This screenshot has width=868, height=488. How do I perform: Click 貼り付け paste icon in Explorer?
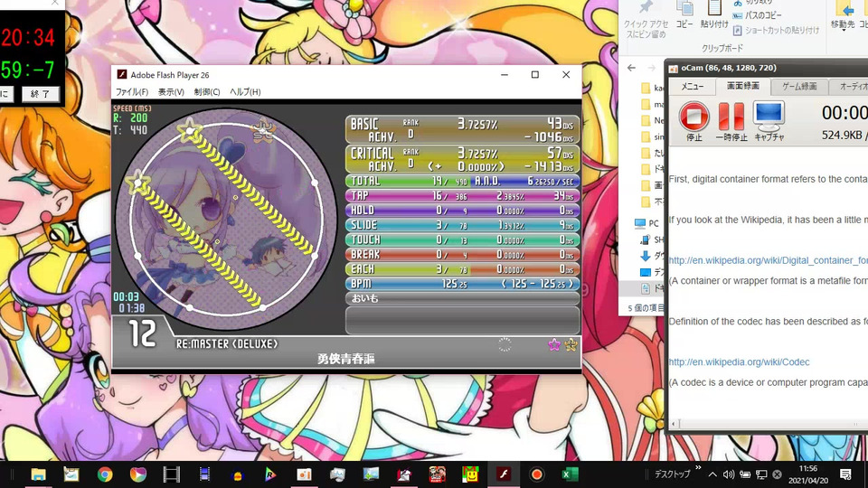click(x=714, y=15)
